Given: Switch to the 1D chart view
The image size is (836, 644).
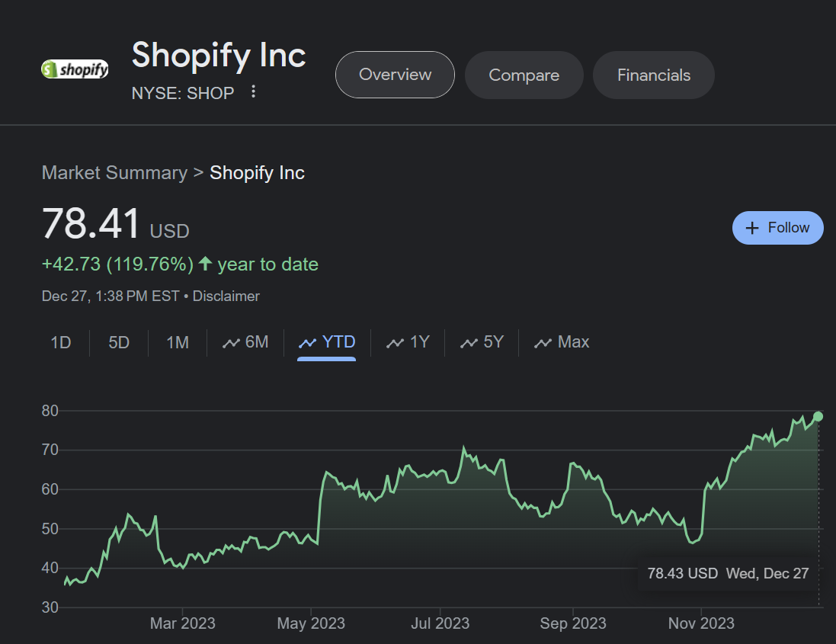Looking at the screenshot, I should click(x=61, y=342).
